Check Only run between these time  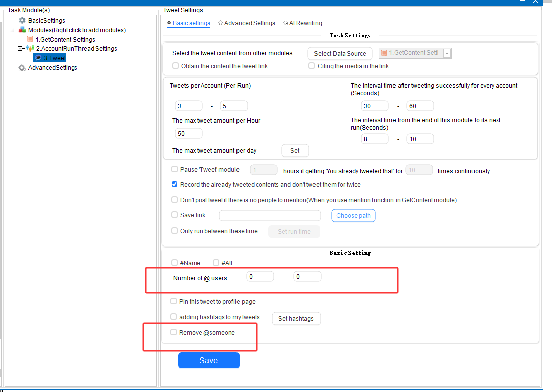pyautogui.click(x=174, y=231)
